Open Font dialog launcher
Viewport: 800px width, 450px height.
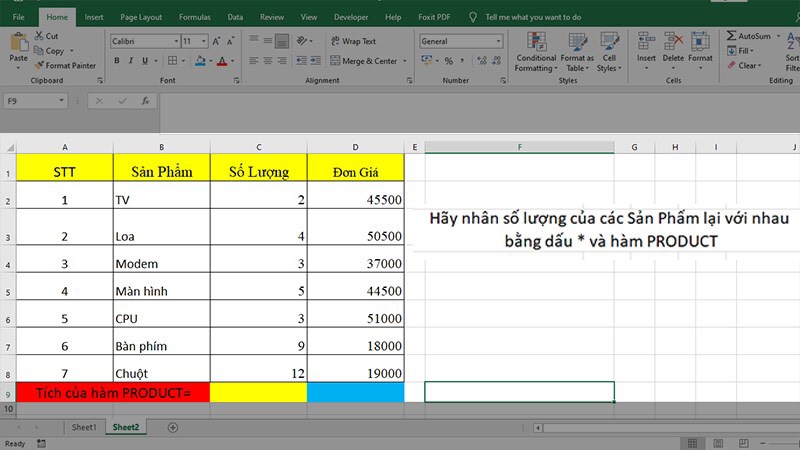point(236,81)
